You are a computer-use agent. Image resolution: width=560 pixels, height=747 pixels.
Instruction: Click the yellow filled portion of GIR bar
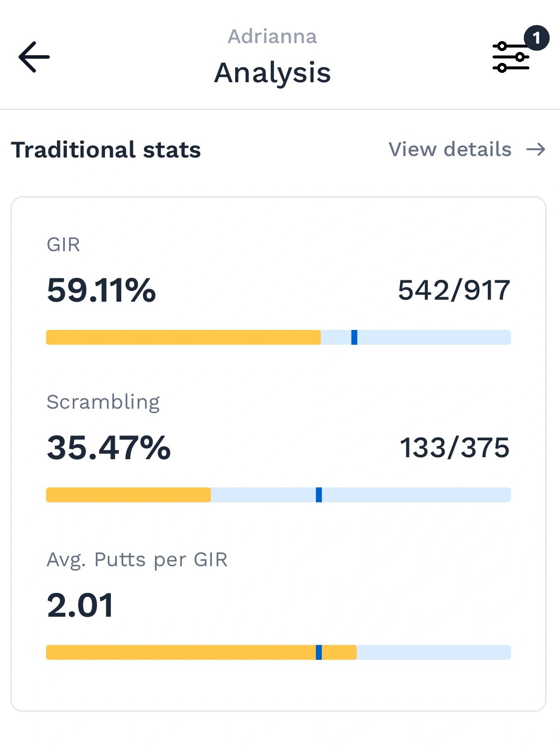click(x=183, y=337)
